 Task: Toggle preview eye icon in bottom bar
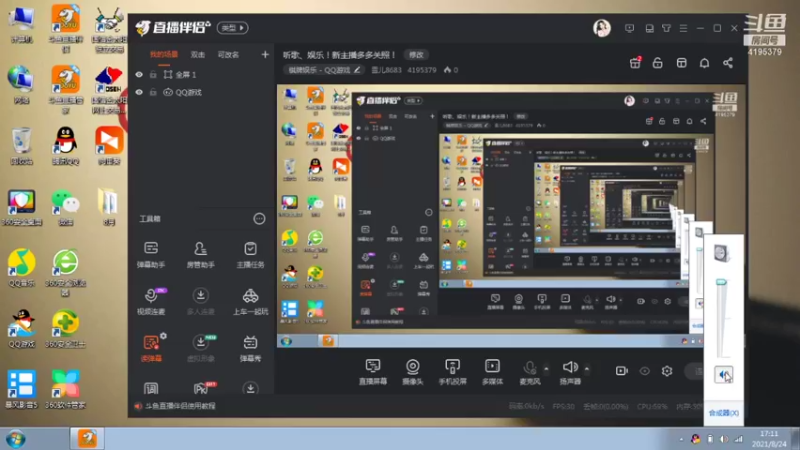(645, 371)
